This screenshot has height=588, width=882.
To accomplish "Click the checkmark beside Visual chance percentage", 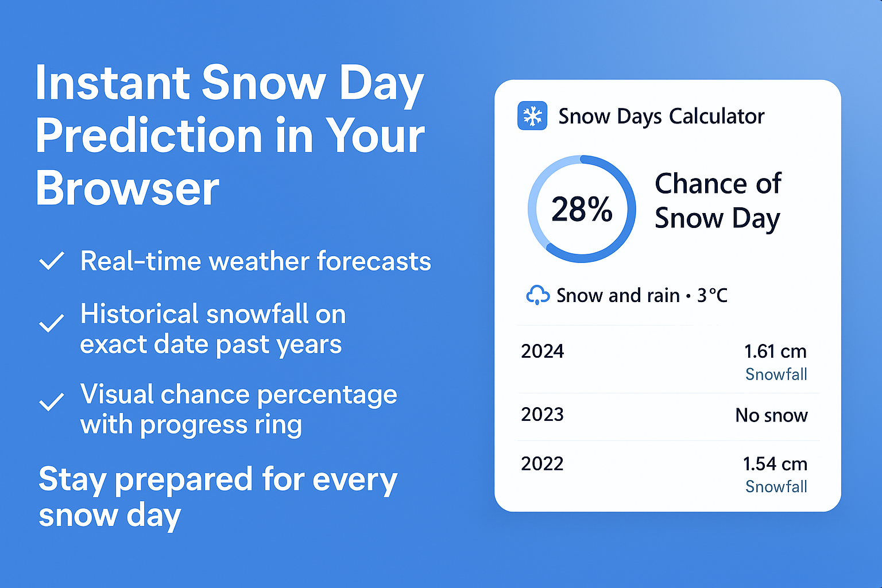I will coord(52,402).
